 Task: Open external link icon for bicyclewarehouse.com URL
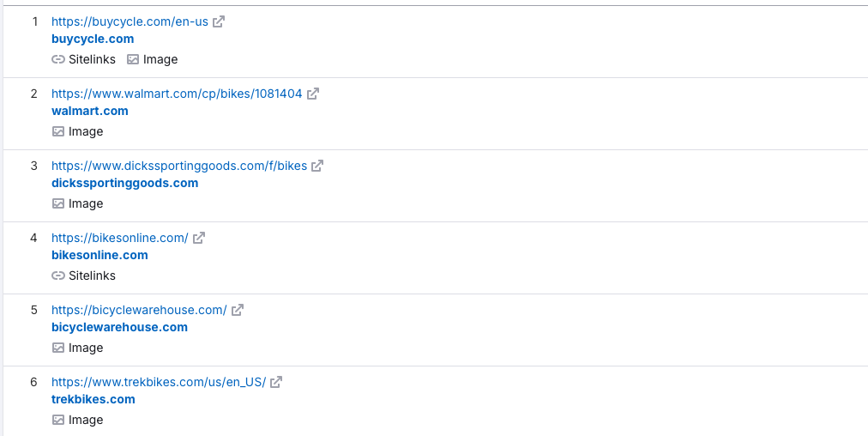(x=238, y=310)
